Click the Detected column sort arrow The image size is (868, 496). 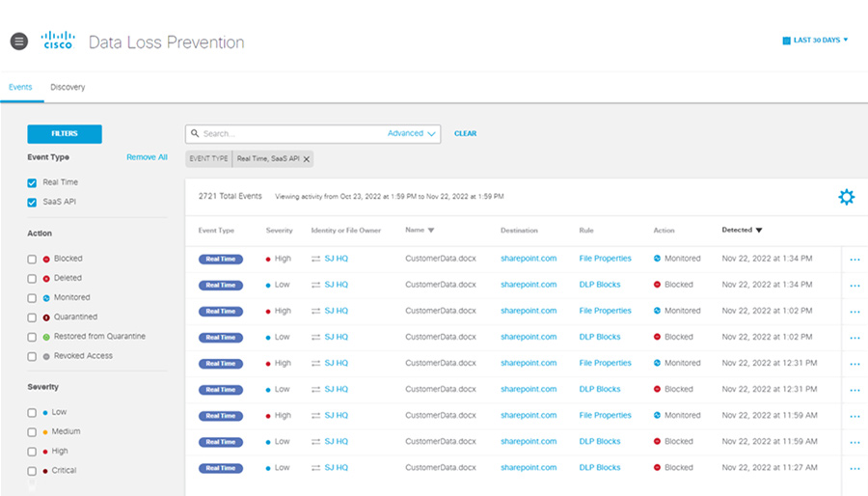759,231
